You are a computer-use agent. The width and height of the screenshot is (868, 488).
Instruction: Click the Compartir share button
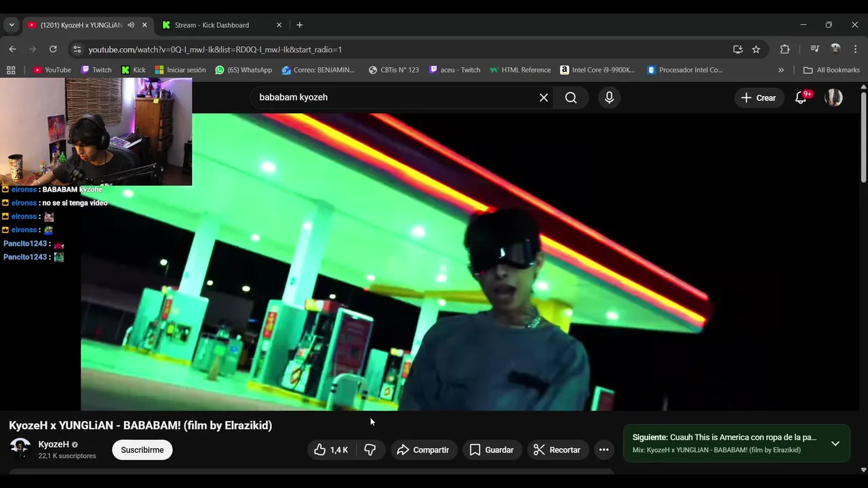423,449
